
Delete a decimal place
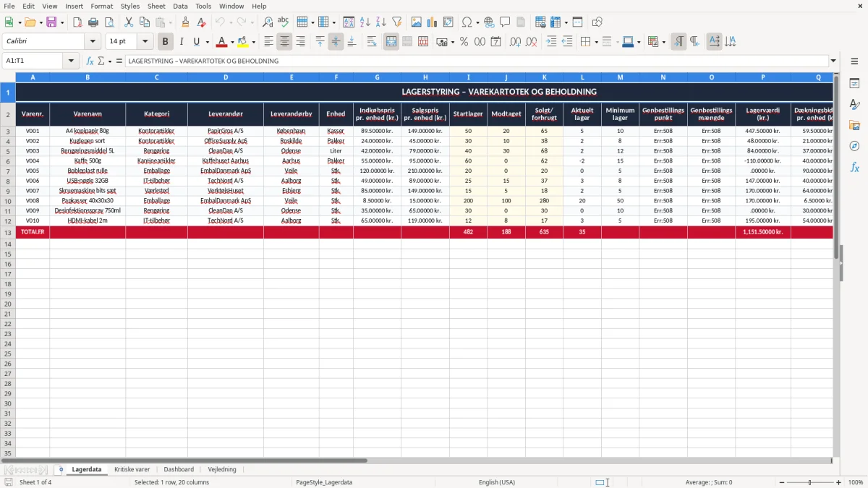pyautogui.click(x=531, y=42)
